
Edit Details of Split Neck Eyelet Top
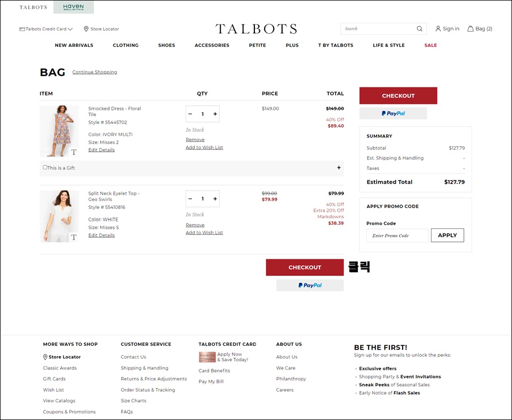[101, 235]
